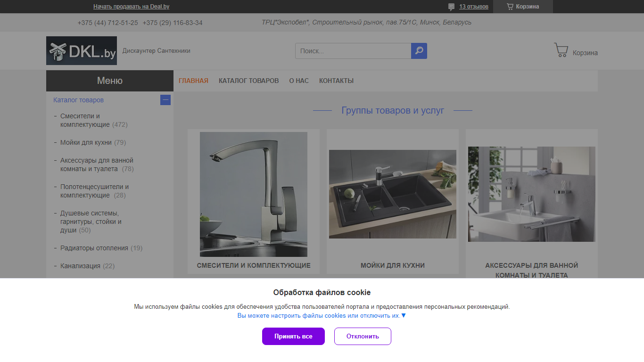Screen dimensions: 644x362
Task: Open the kitchen sink category image
Action: (x=393, y=194)
